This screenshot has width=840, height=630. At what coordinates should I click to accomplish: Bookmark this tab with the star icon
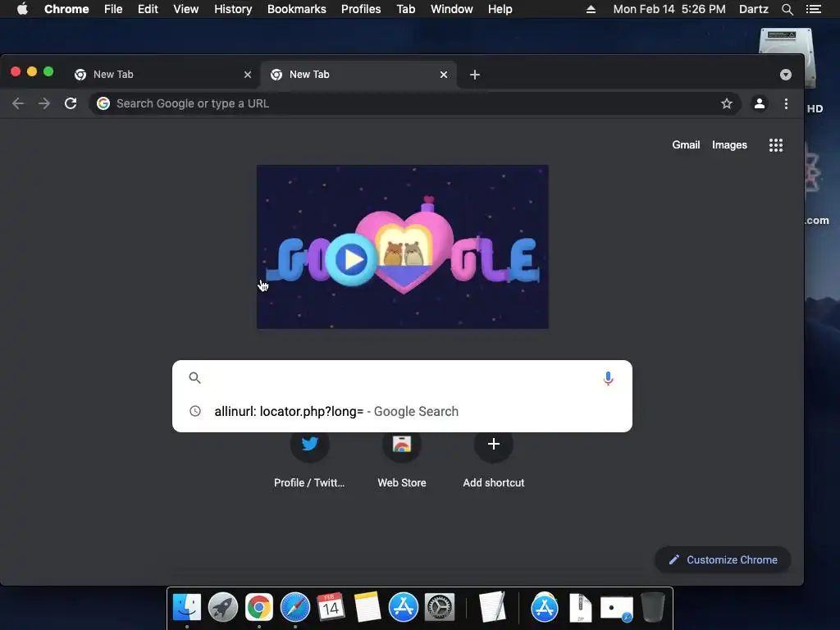727,103
